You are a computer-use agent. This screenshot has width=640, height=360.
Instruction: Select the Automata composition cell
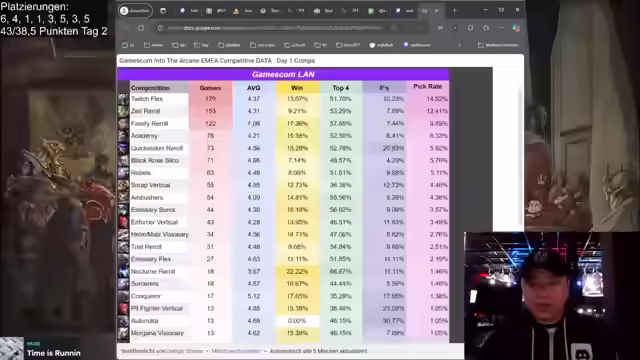159,321
